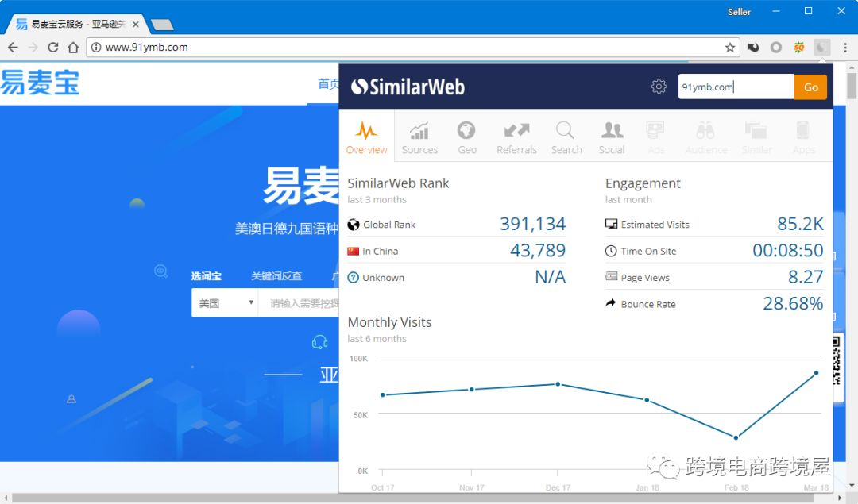858x504 pixels.
Task: Open SimilarWeb settings gear
Action: (659, 87)
